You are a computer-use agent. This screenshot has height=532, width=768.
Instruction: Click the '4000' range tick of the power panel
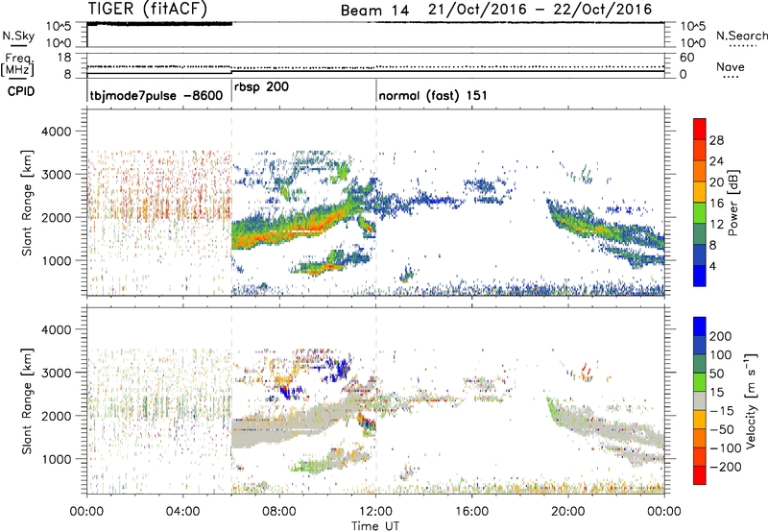pyautogui.click(x=56, y=132)
